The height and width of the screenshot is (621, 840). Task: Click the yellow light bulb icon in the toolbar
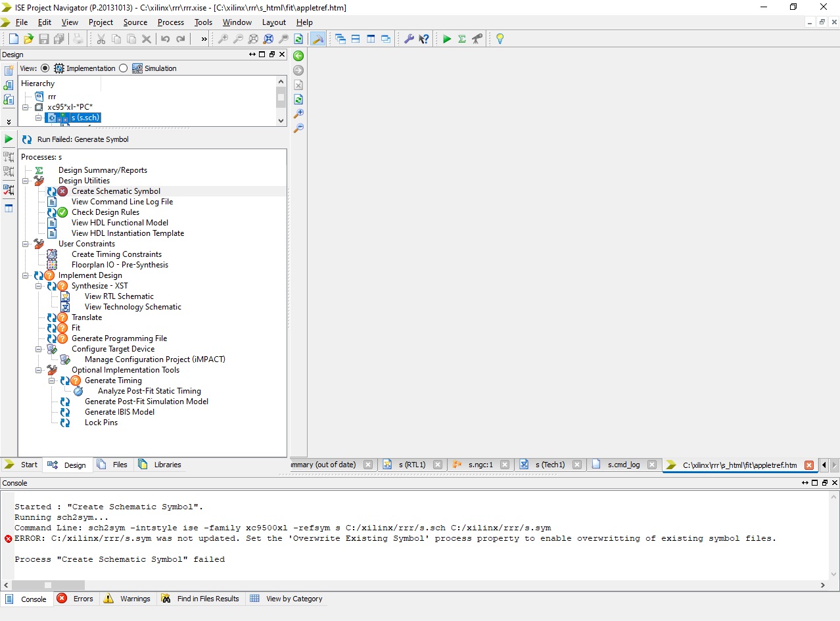(500, 39)
